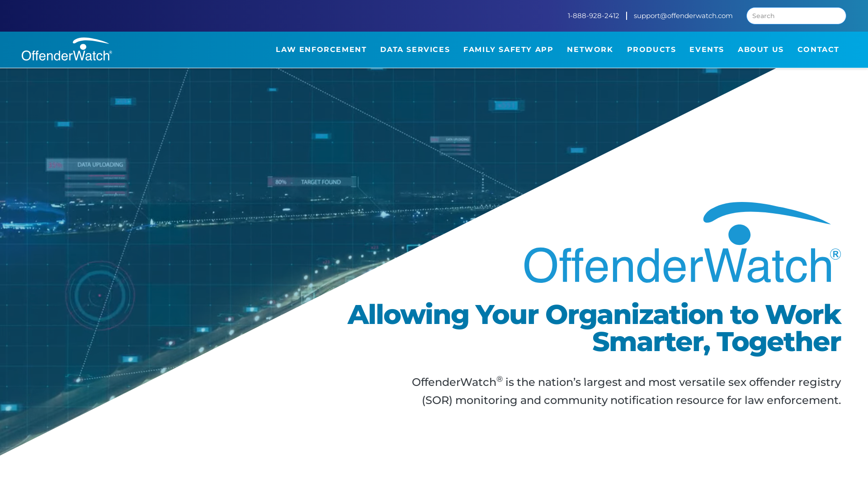Open the About Us menu item
This screenshot has width=868, height=488.
pos(761,50)
